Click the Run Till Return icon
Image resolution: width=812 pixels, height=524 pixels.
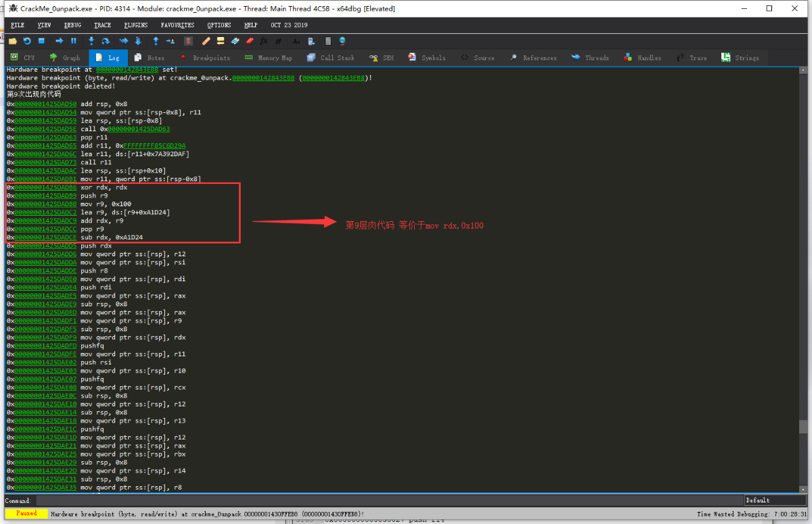(x=156, y=41)
